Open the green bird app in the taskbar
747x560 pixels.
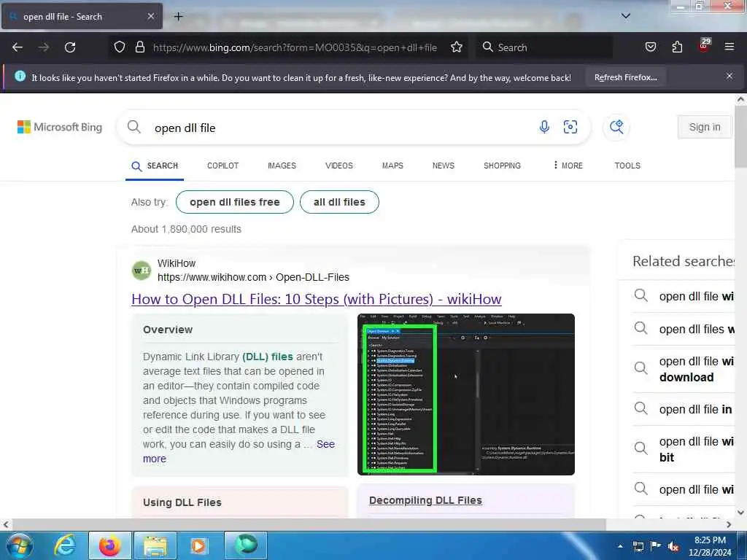point(246,545)
